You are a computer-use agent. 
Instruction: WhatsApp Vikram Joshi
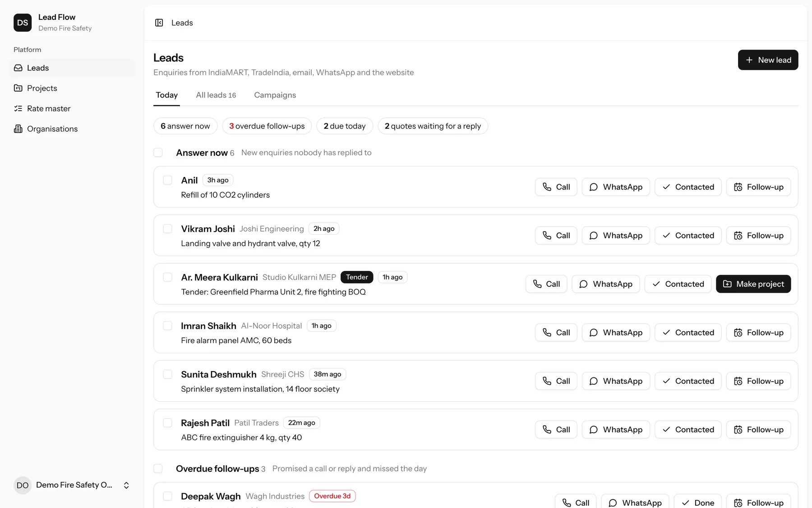616,235
